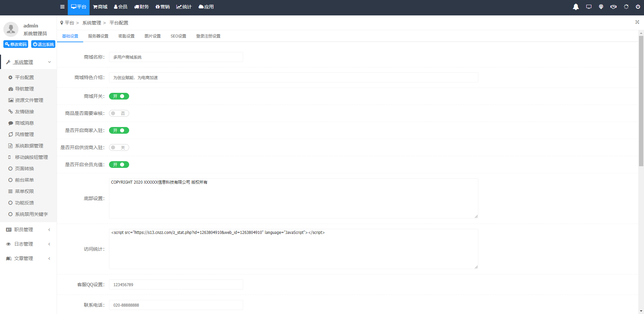Screen dimensions: 644x314
Task: Click the 退出系统 button
Action: pos(43,44)
